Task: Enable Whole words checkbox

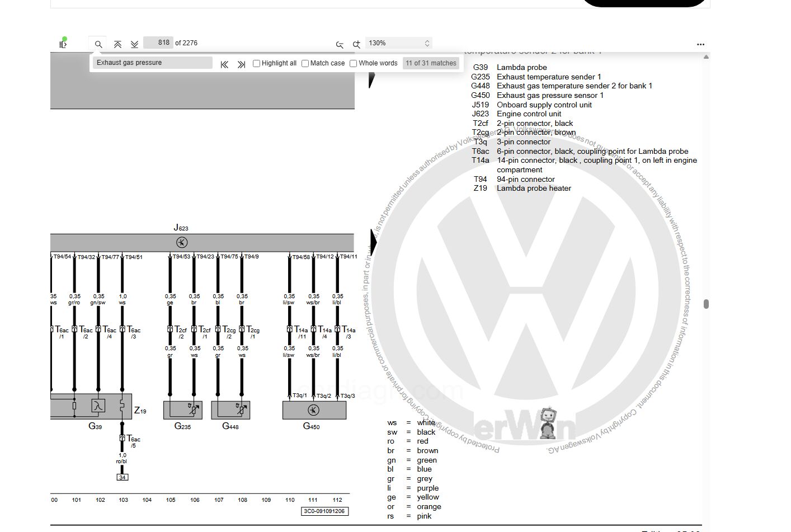Action: point(354,63)
